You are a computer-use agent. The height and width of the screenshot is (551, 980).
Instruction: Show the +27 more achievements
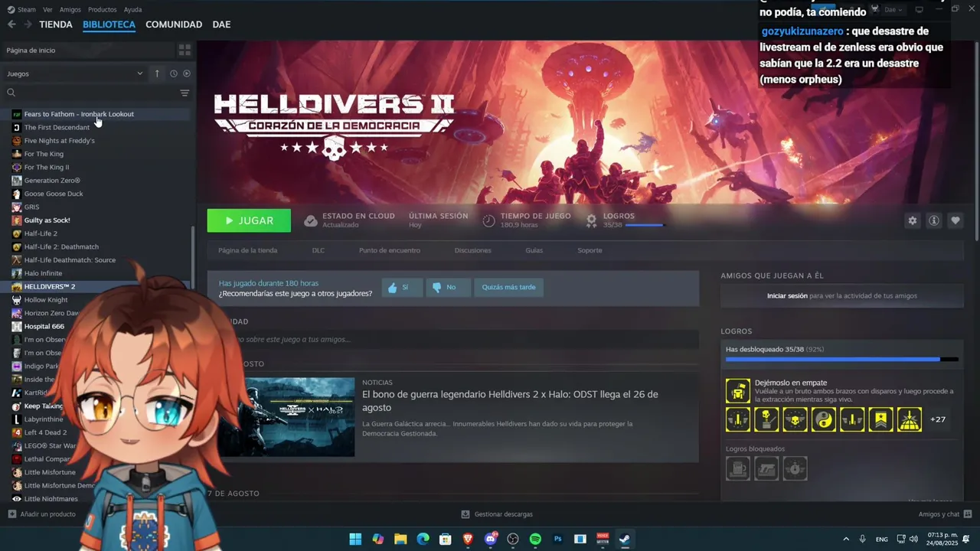tap(937, 419)
